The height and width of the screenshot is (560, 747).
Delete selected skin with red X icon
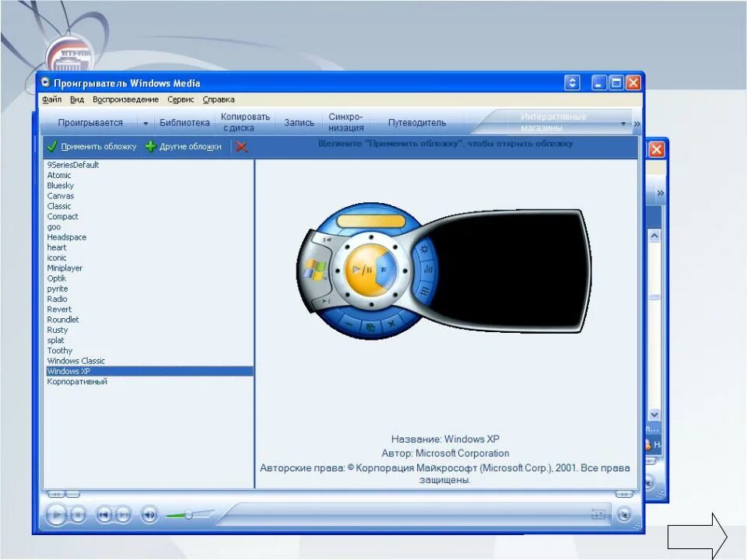(x=241, y=147)
